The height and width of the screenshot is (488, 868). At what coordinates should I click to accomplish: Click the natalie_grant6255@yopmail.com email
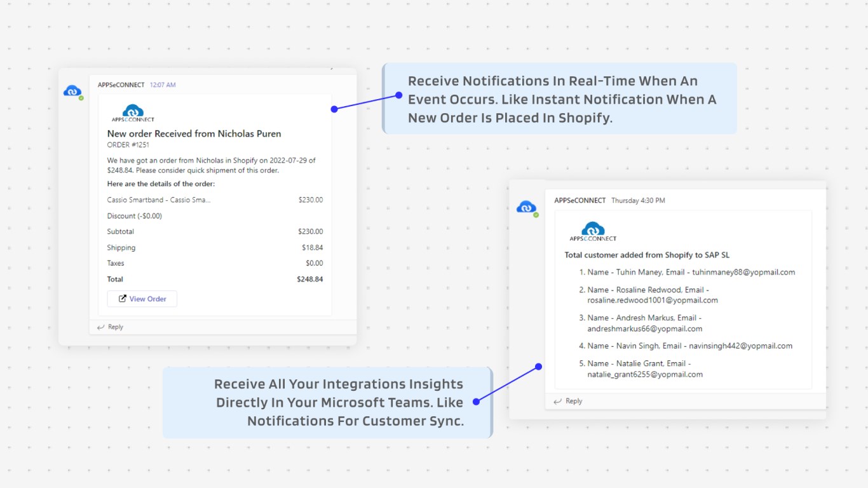tap(645, 374)
